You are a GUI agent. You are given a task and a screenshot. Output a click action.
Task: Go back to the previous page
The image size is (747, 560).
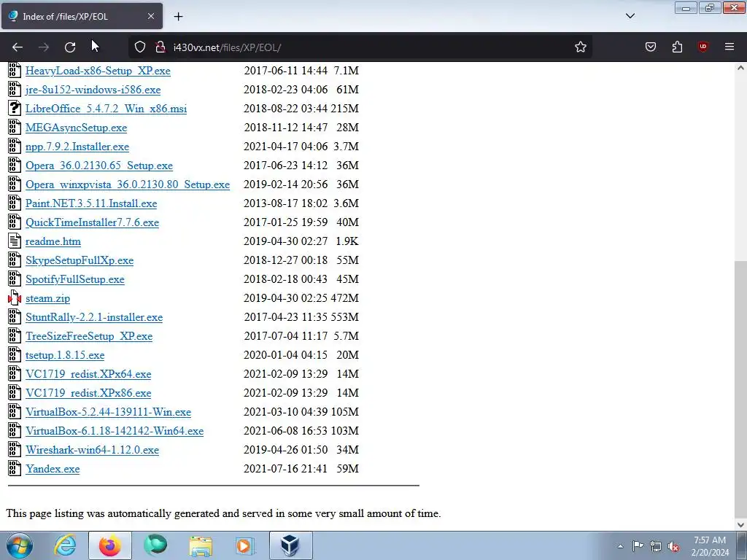[x=18, y=47]
